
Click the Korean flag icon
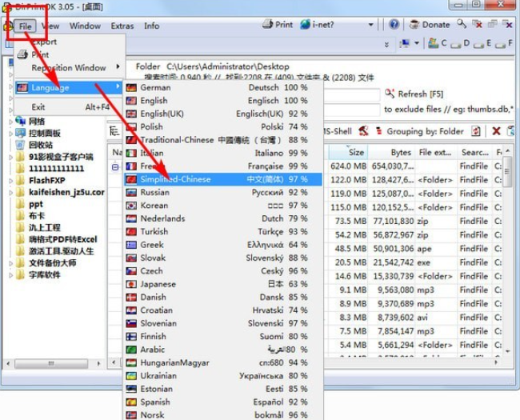pos(131,206)
